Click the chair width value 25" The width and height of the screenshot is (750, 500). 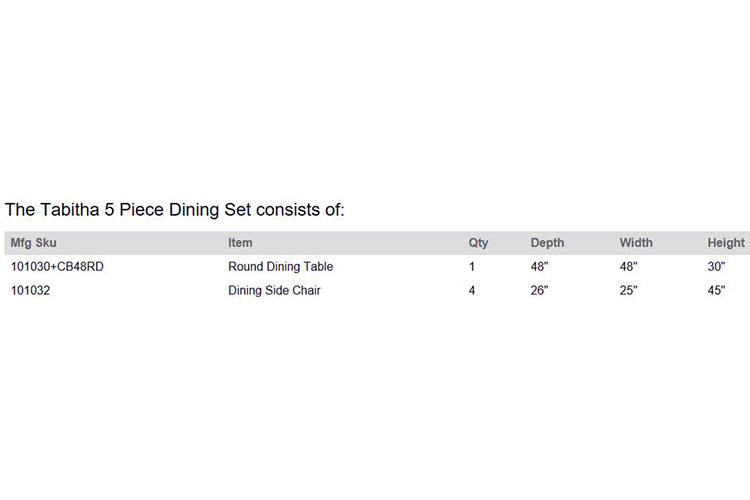(x=629, y=290)
